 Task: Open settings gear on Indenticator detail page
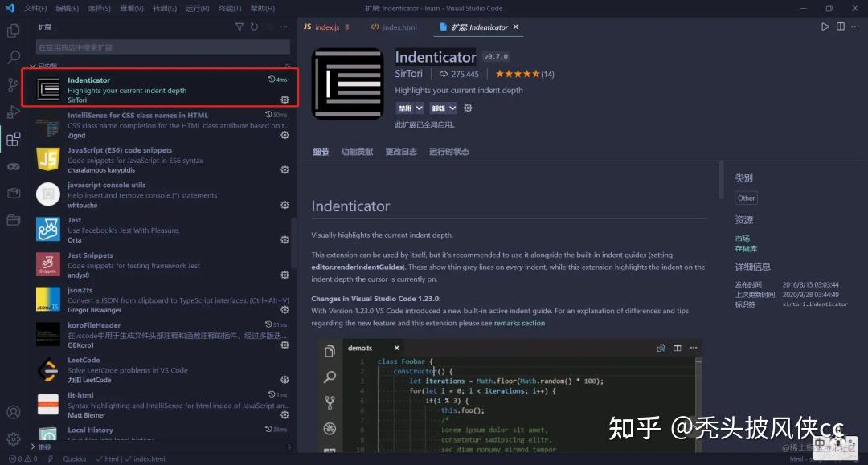pyautogui.click(x=468, y=108)
